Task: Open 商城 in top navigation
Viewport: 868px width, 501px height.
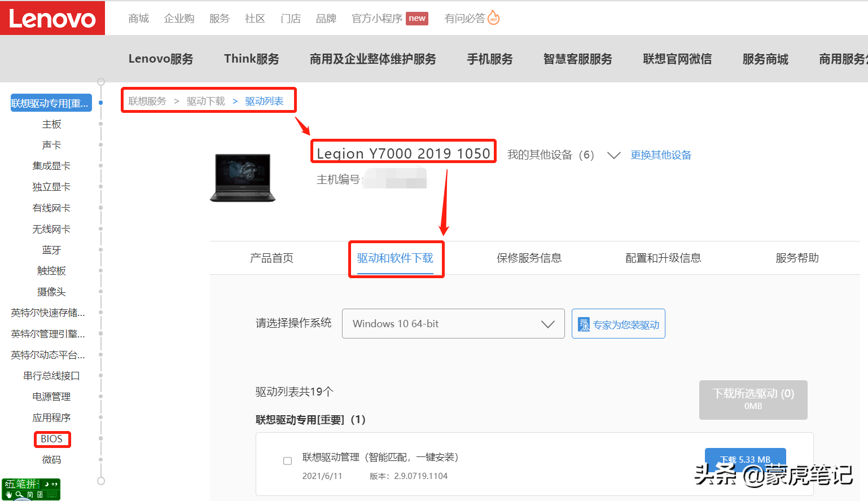Action: [x=138, y=19]
